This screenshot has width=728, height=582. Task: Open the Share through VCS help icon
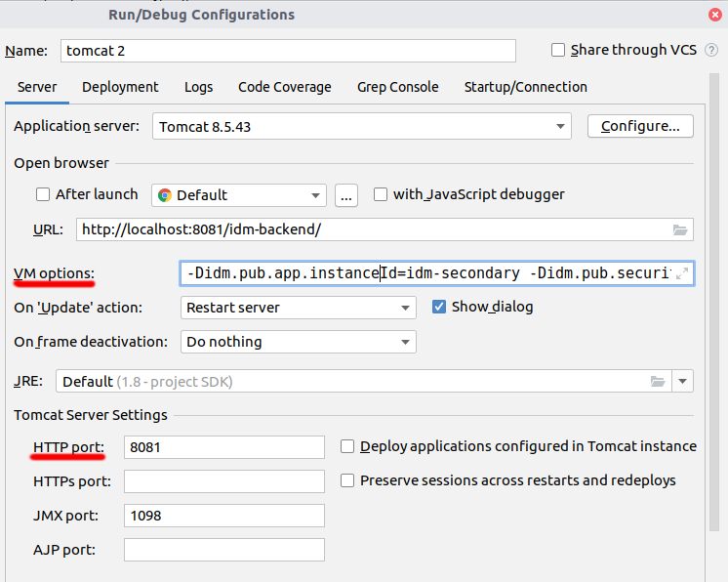(x=711, y=50)
